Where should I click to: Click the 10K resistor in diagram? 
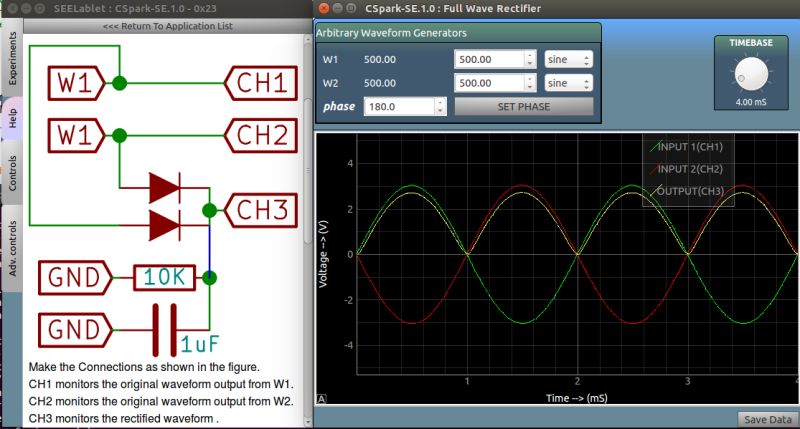(164, 277)
